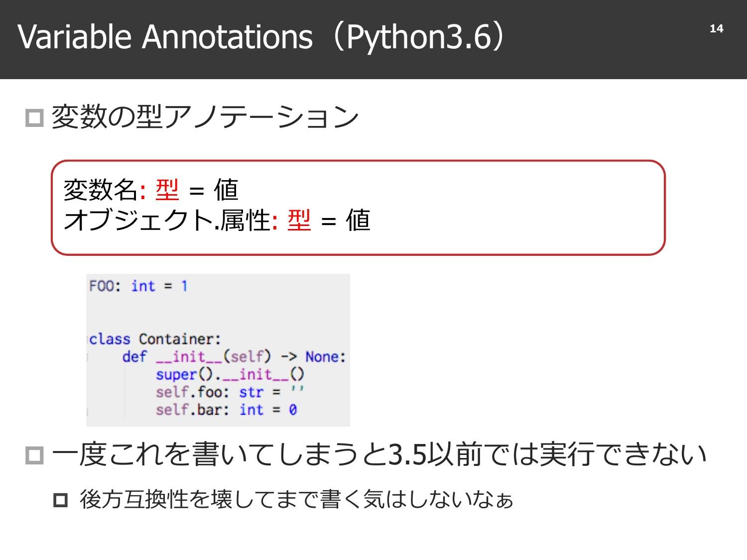The image size is (747, 560).
Task: Click the 'class Container:' code line
Action: coord(154,338)
